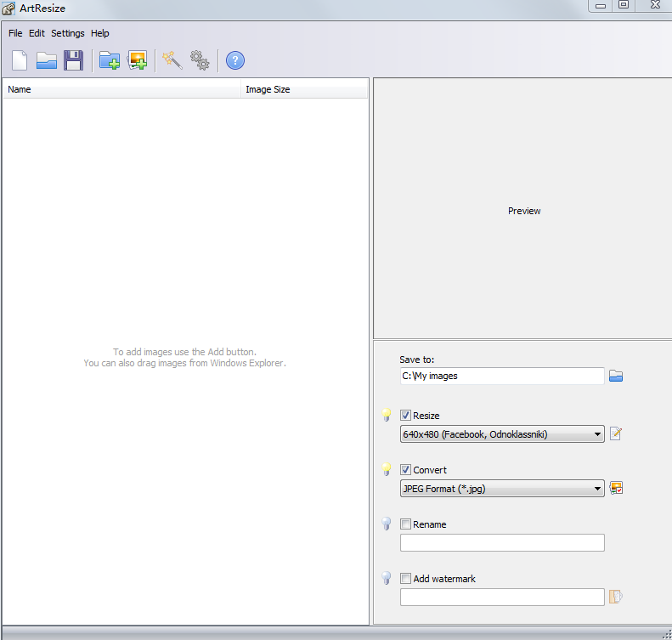Click the Rename text field

[x=502, y=543]
